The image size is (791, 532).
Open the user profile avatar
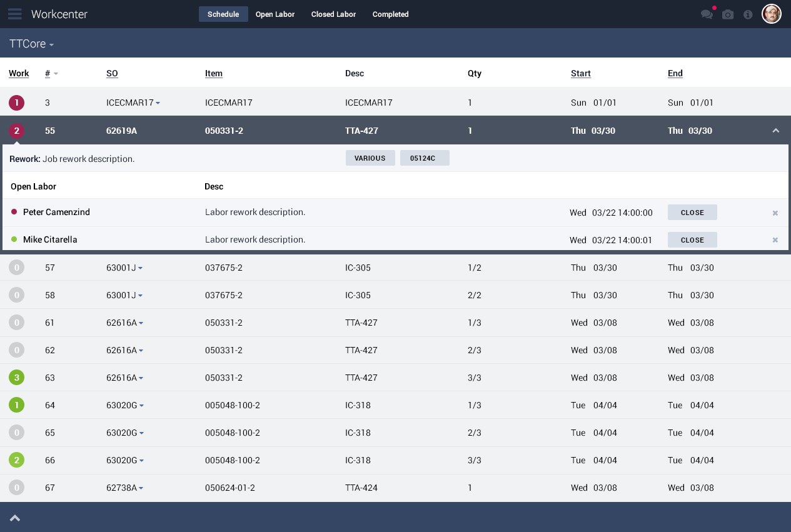pyautogui.click(x=772, y=14)
